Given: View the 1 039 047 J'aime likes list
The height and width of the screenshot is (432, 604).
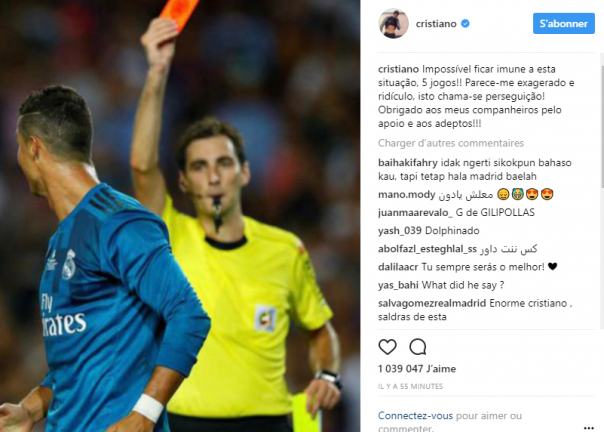Looking at the screenshot, I should [417, 369].
